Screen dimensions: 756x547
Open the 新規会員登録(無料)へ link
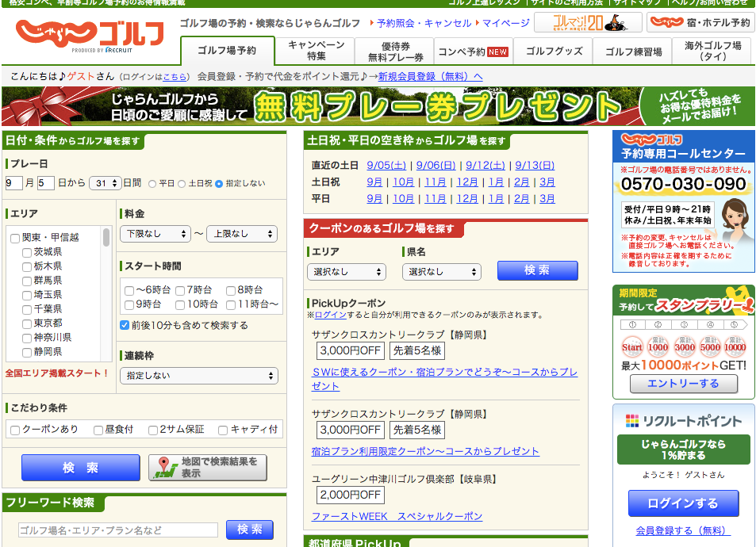coord(430,77)
